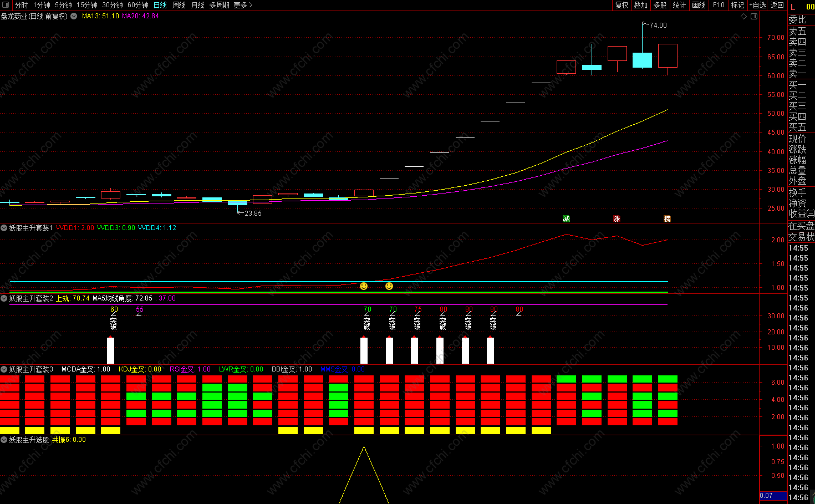Expand the 妖股主升套装3 indicator menu
The width and height of the screenshot is (815, 504).
[x=4, y=369]
